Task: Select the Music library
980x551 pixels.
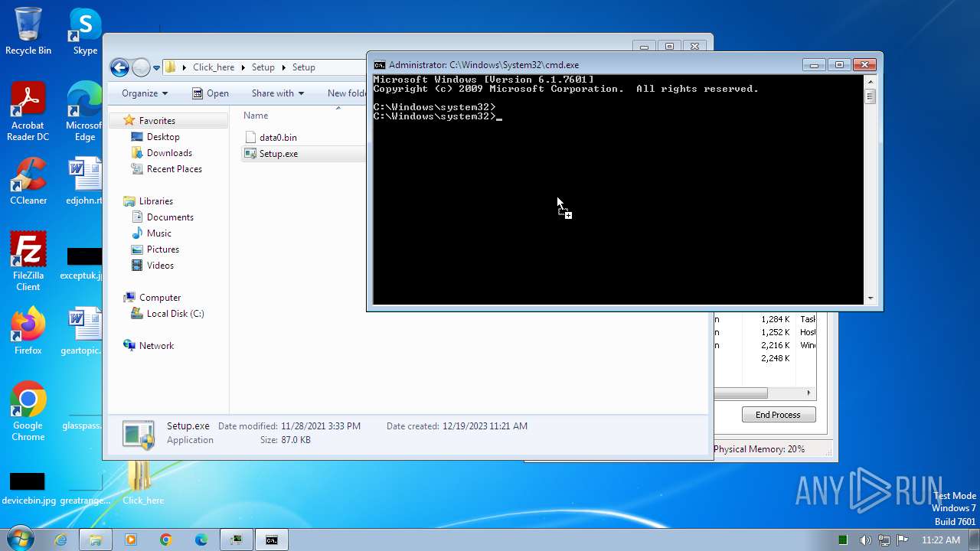Action: tap(158, 233)
